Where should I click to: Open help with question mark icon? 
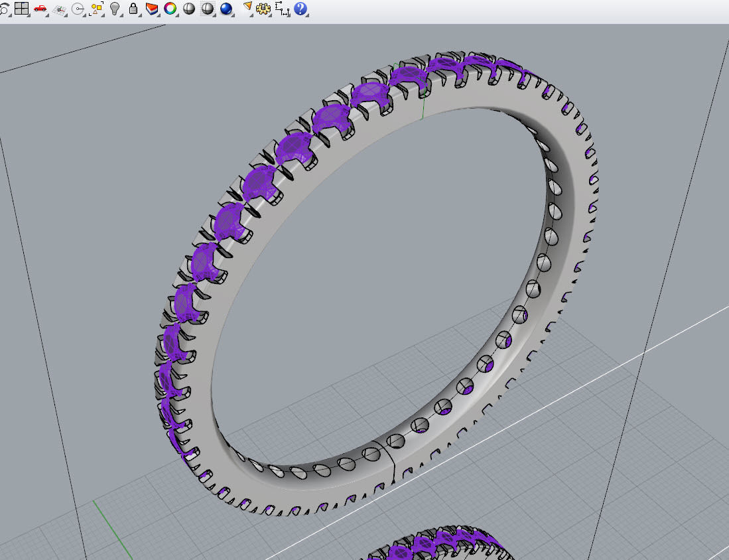300,9
